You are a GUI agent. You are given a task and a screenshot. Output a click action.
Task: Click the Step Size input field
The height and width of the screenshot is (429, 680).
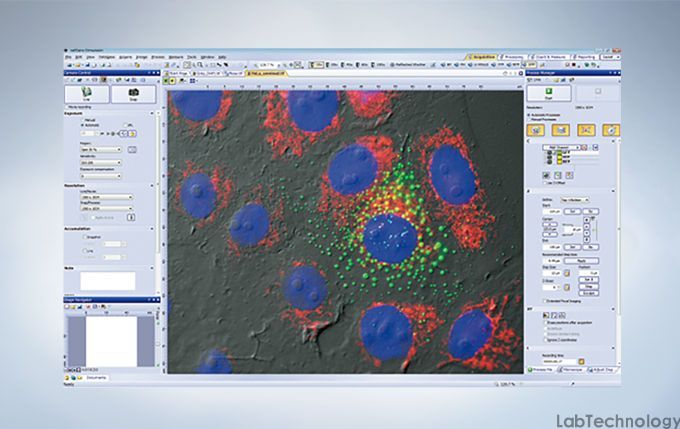point(552,273)
